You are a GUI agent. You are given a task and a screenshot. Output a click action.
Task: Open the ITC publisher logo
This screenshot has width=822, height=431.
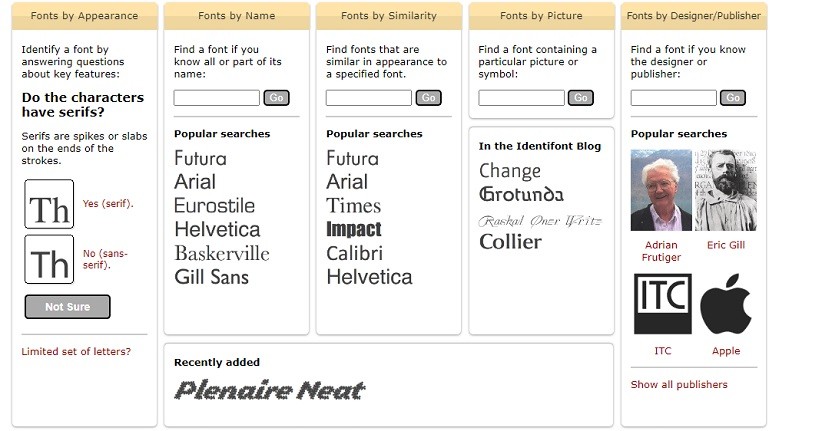(662, 304)
